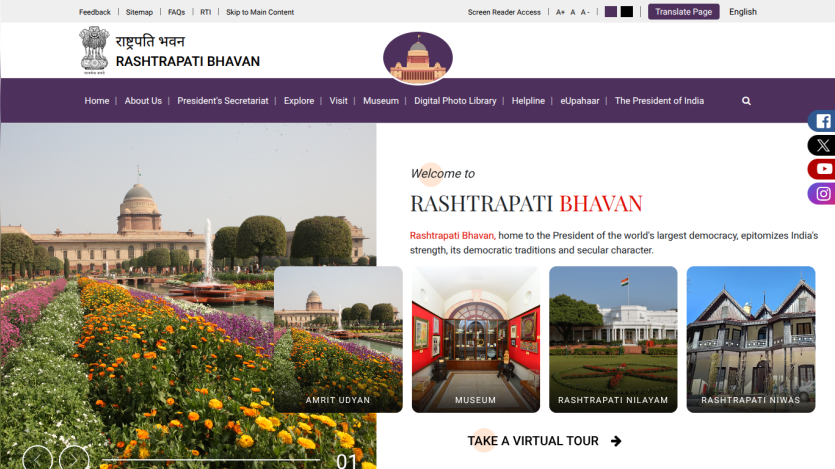Open the X (Twitter) sidebar icon
The width and height of the screenshot is (835, 469).
[x=822, y=145]
